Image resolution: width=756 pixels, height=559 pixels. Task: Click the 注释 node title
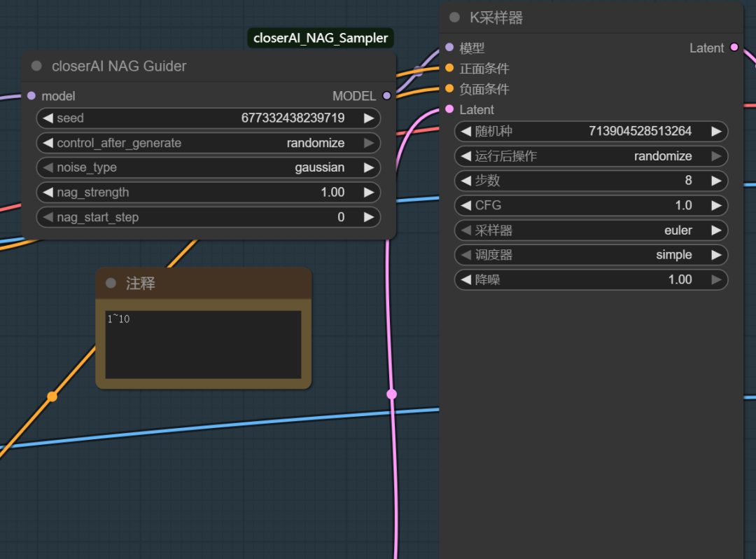pyautogui.click(x=140, y=283)
